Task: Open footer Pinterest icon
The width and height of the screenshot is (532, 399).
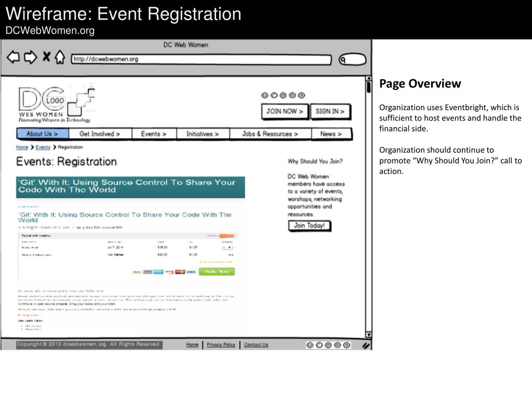Action: pos(347,345)
